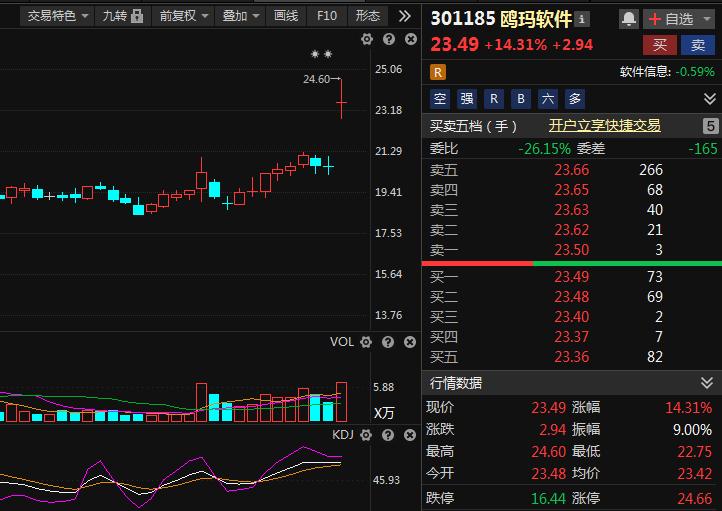This screenshot has width=722, height=511.
Task: Expand more toolbar items with double arrow
Action: pyautogui.click(x=405, y=17)
